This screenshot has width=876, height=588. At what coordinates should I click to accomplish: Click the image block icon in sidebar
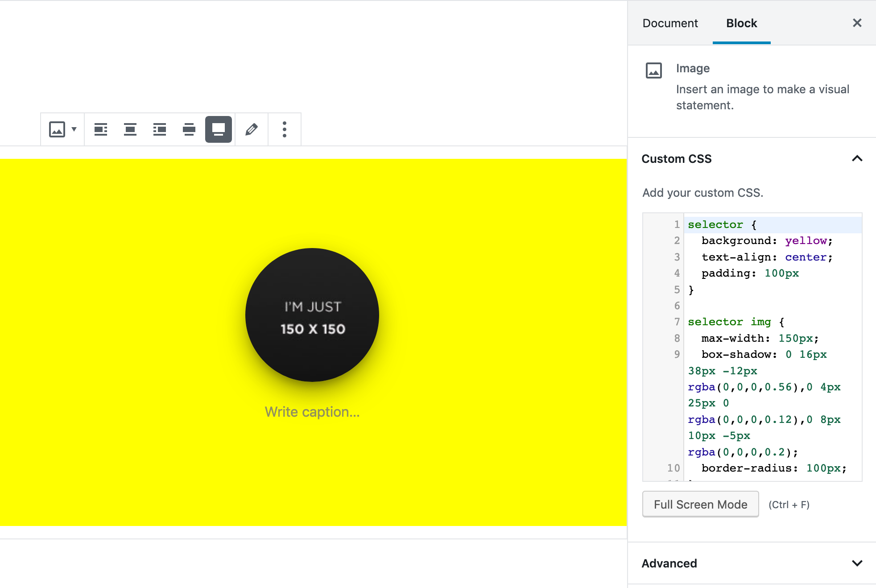coord(654,70)
